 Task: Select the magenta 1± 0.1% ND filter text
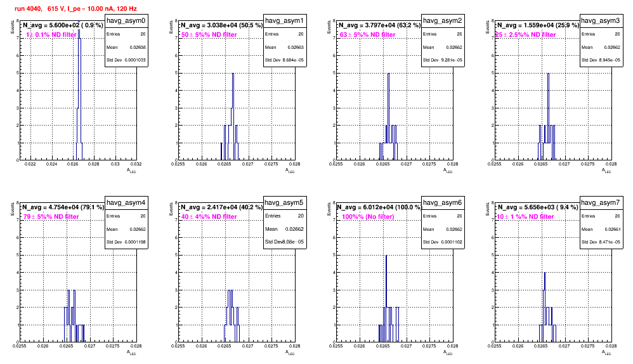[51, 35]
